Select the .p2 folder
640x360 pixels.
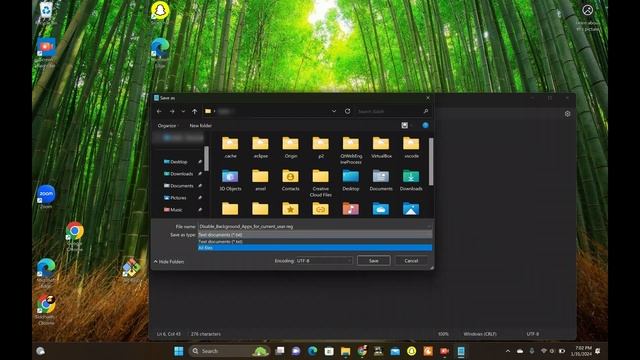point(321,147)
